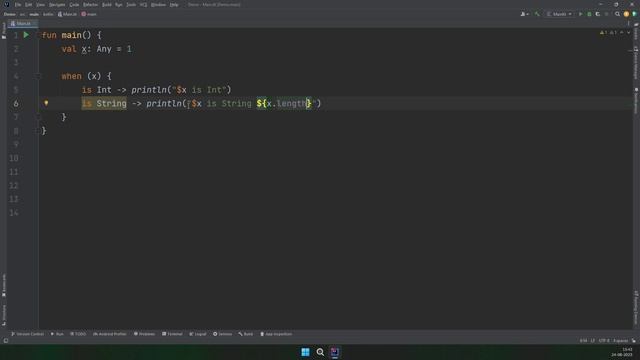The height and width of the screenshot is (360, 640).
Task: Click the taskbar Search icon
Action: click(x=320, y=352)
